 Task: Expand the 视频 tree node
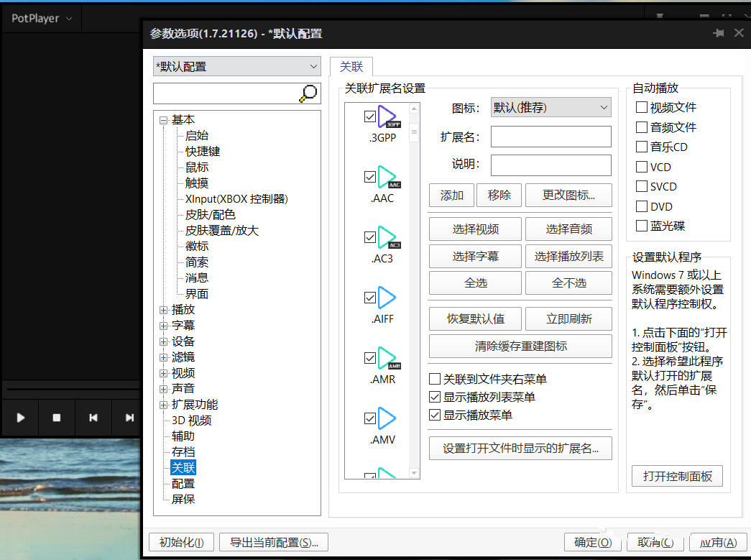point(163,373)
